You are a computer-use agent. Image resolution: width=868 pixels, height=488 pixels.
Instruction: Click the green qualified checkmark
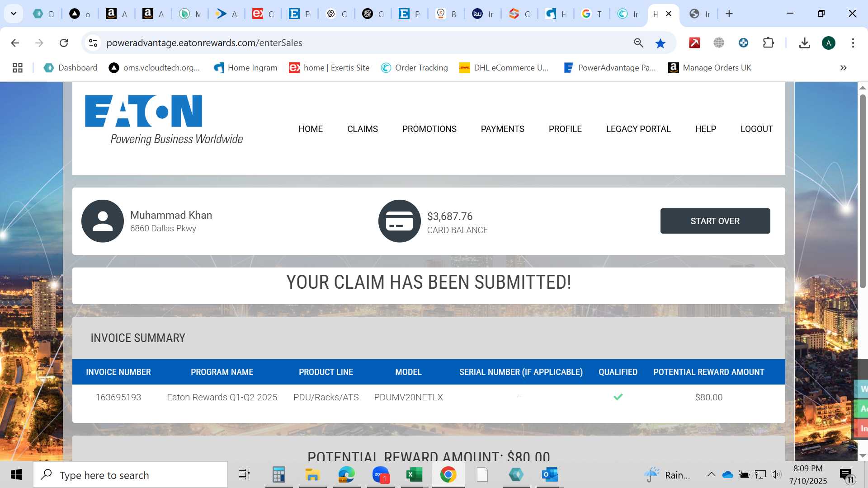tap(618, 397)
